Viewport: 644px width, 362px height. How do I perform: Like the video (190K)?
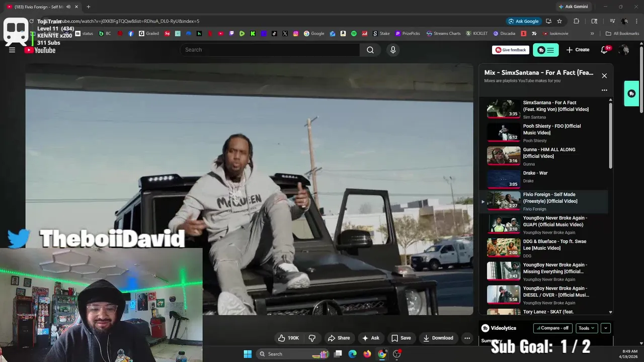(x=289, y=338)
